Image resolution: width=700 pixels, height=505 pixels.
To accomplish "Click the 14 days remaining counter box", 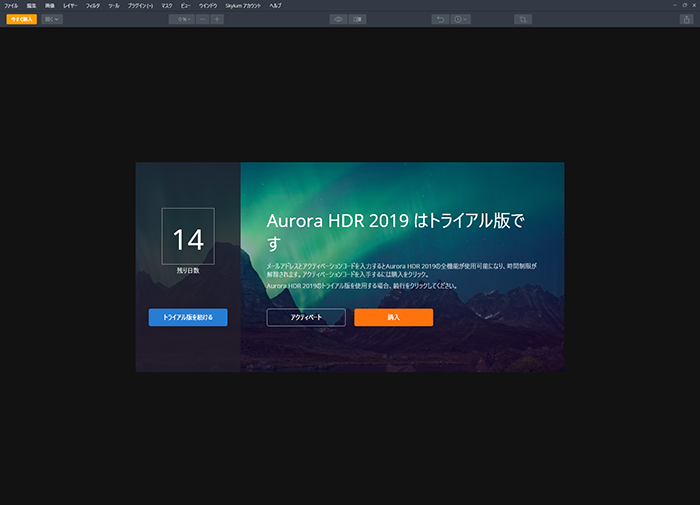I will point(188,236).
